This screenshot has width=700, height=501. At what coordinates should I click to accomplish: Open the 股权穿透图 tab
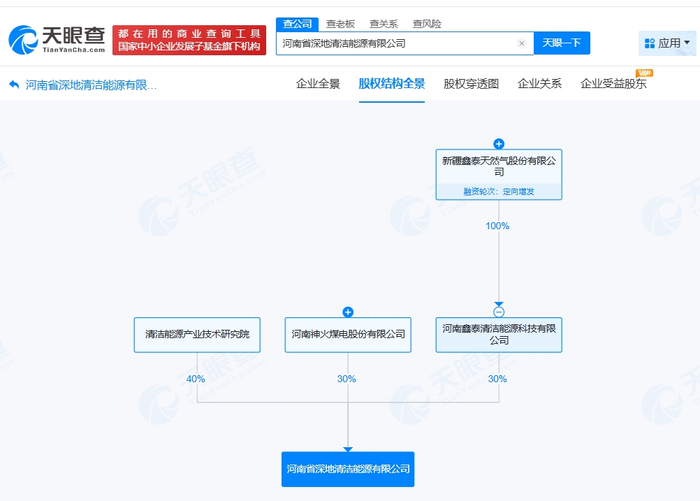coord(471,84)
